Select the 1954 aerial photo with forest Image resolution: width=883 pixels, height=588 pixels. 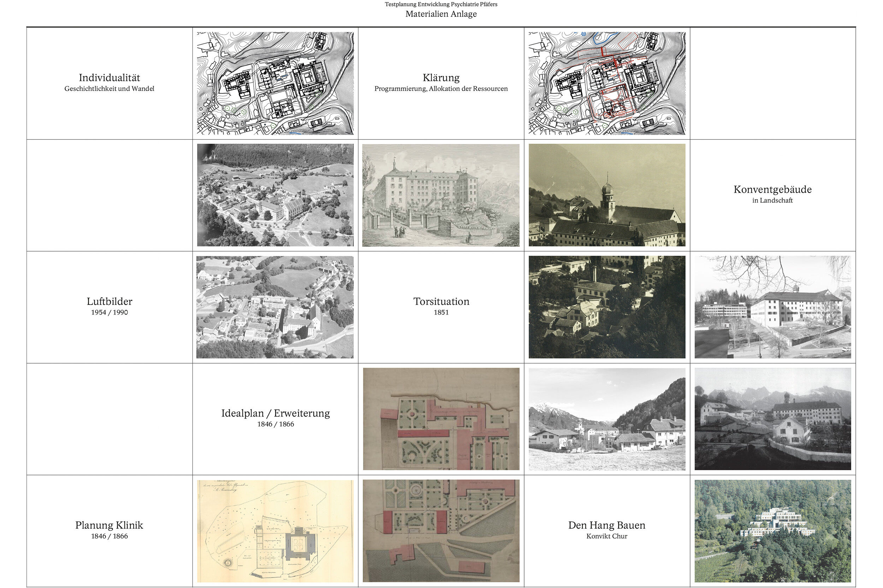(x=275, y=195)
